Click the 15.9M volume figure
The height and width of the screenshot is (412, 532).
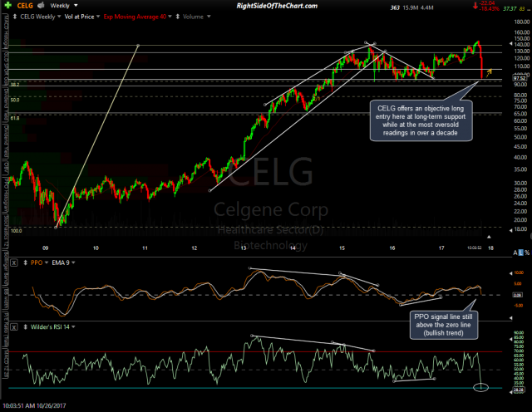[x=410, y=7]
